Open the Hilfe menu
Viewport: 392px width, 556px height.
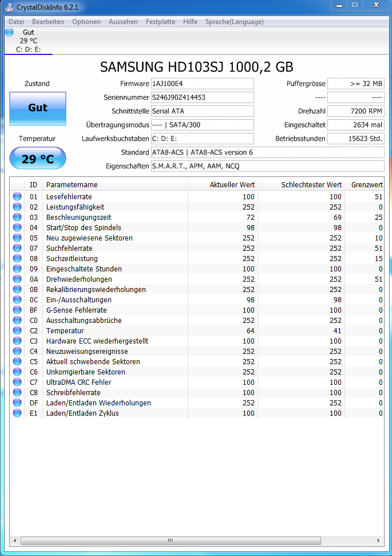click(191, 22)
